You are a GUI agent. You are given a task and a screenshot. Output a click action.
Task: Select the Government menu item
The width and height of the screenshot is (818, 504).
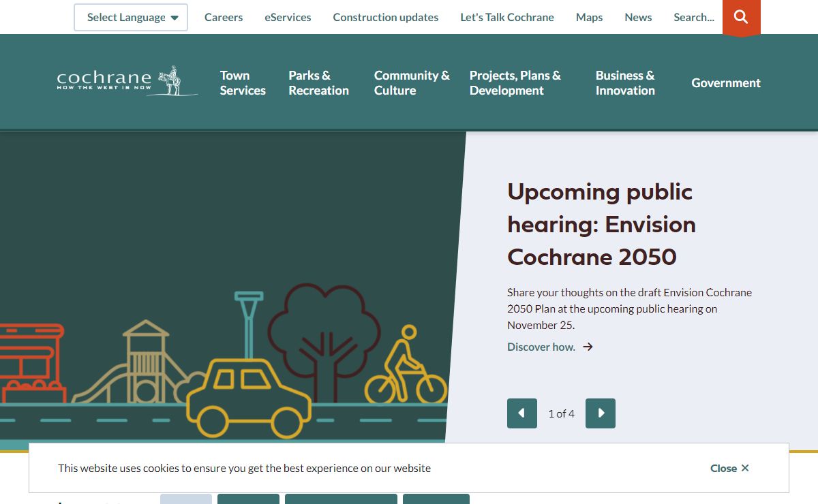726,83
